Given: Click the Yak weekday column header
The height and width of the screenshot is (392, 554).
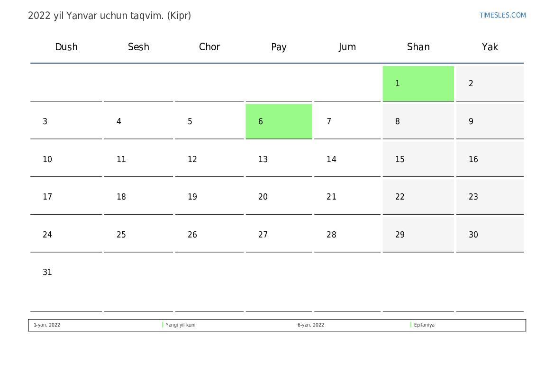Looking at the screenshot, I should coord(490,47).
